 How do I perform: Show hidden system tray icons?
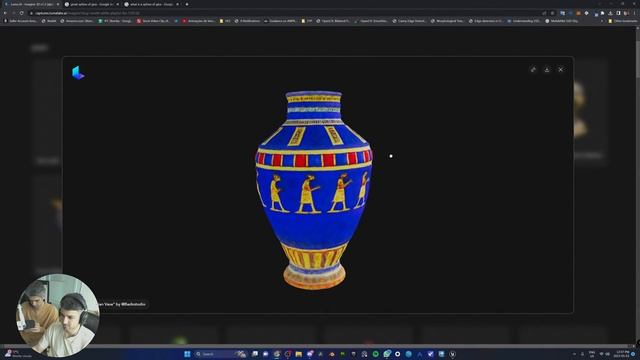574,354
